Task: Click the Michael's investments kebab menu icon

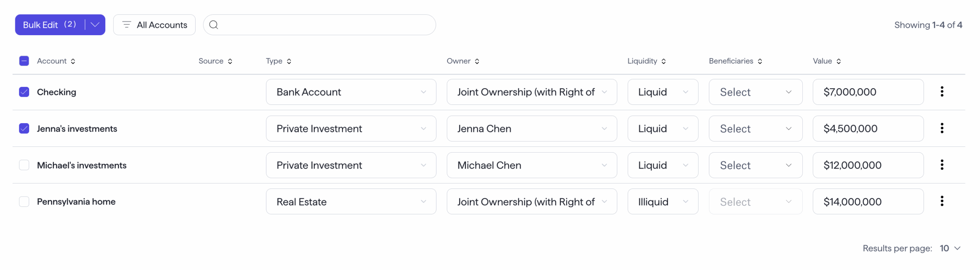Action: point(941,165)
